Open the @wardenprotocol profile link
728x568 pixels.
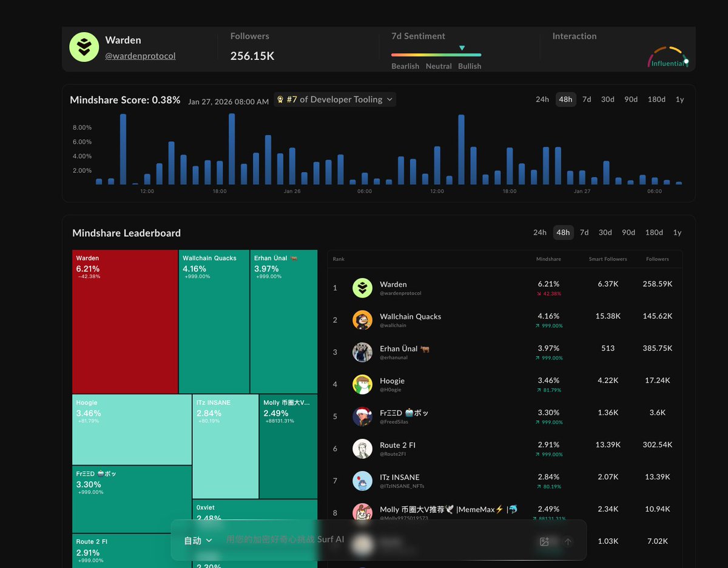[140, 56]
